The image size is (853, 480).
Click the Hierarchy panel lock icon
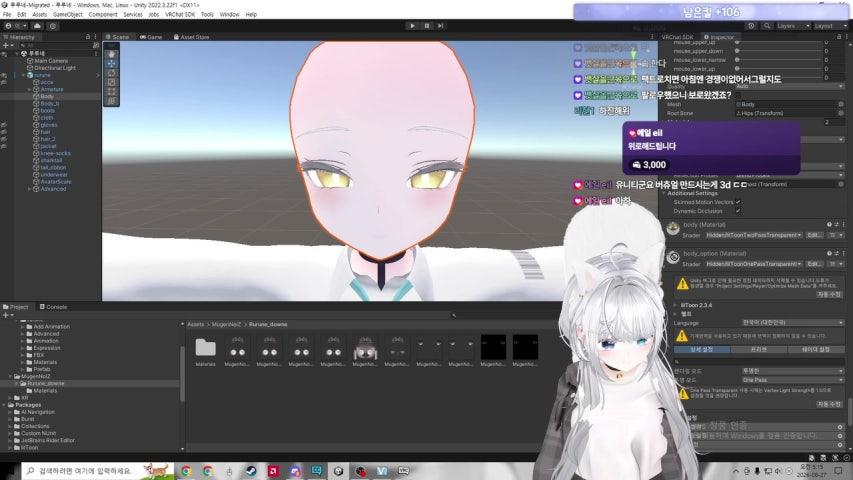[x=88, y=37]
